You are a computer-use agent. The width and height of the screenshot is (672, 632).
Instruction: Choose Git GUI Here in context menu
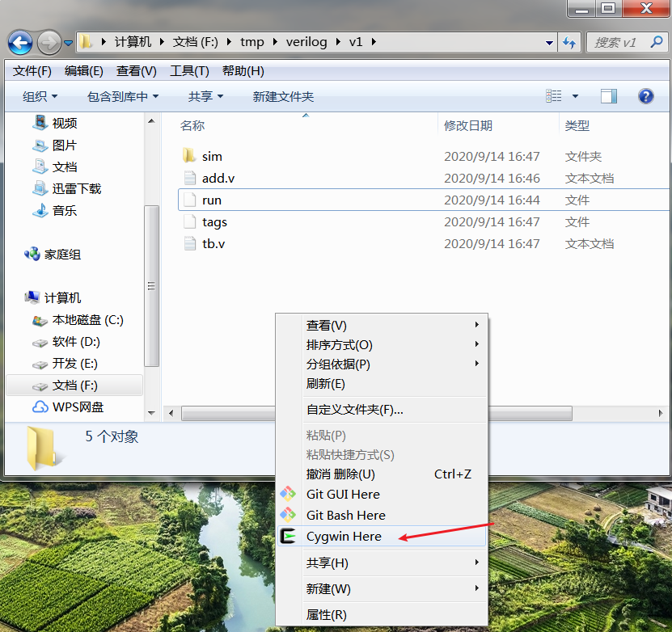point(382,494)
